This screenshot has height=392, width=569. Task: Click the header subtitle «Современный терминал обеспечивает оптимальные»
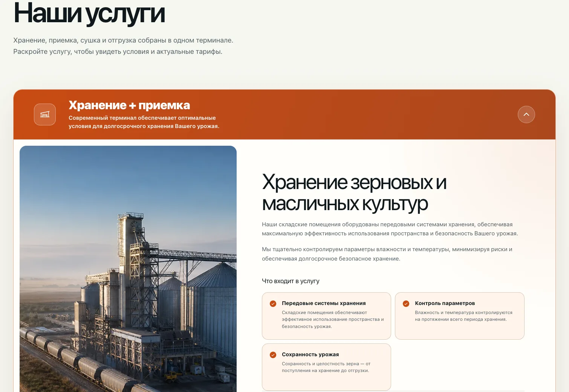pyautogui.click(x=142, y=118)
